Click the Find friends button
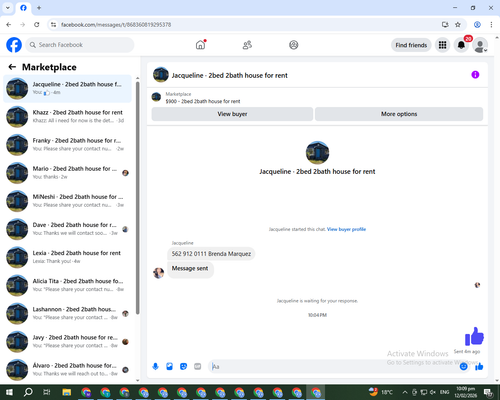 click(x=411, y=45)
